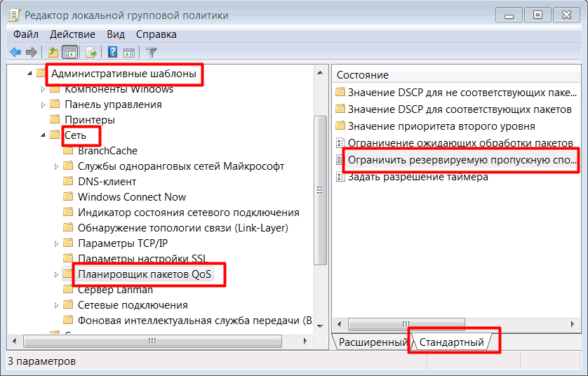Open Help via blue question mark icon
Screen dimensions: 588x376
pos(112,53)
